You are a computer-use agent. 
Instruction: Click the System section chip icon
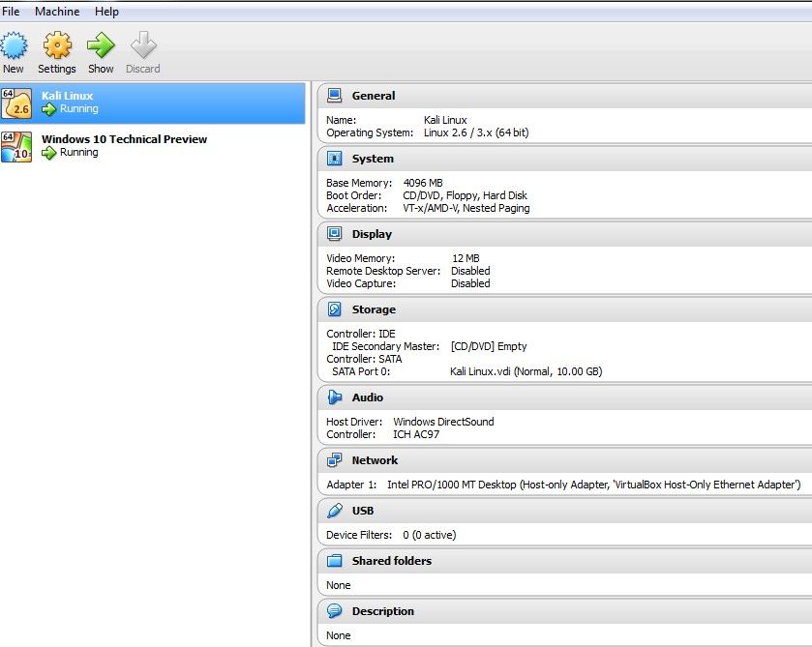(335, 159)
